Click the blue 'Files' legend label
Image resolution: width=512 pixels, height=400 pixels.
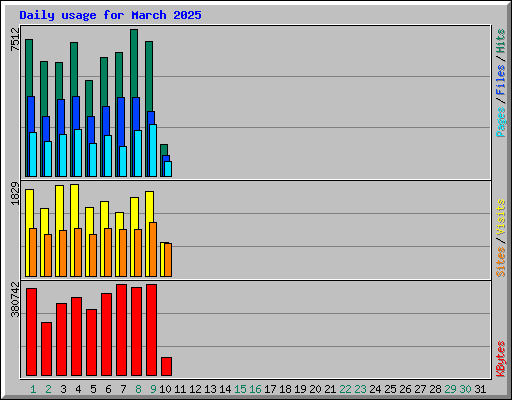(x=500, y=79)
